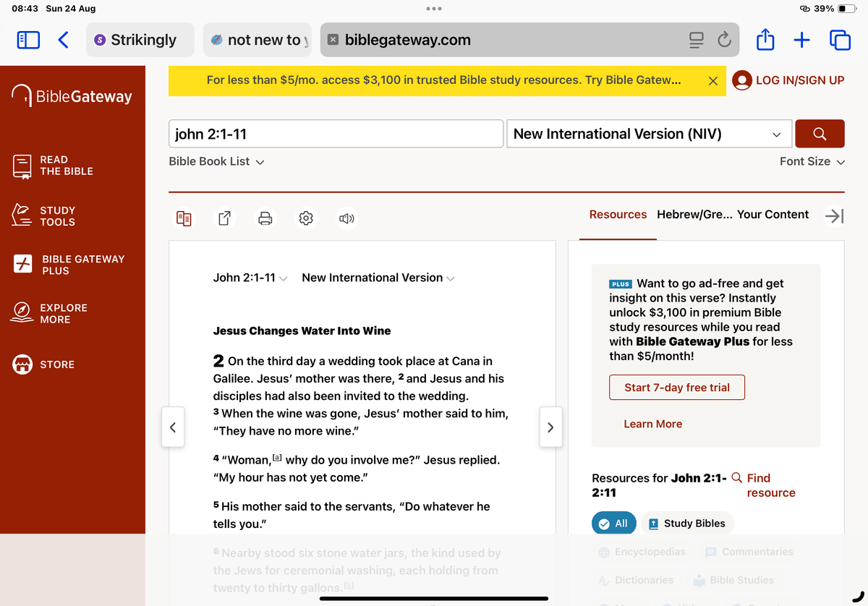Screen dimensions: 868x606
Task: Click the 'Jesus Changes Water Into Wine' heading
Action: [302, 330]
